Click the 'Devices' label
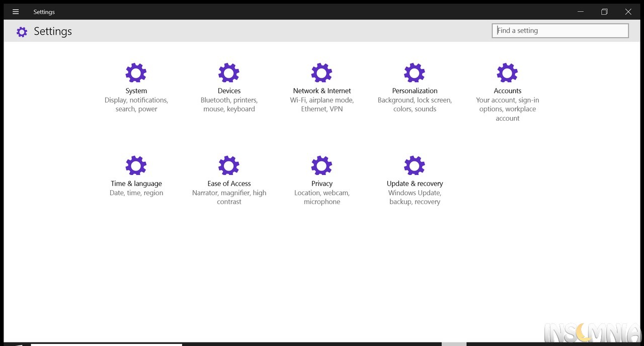The width and height of the screenshot is (644, 346). coord(229,91)
